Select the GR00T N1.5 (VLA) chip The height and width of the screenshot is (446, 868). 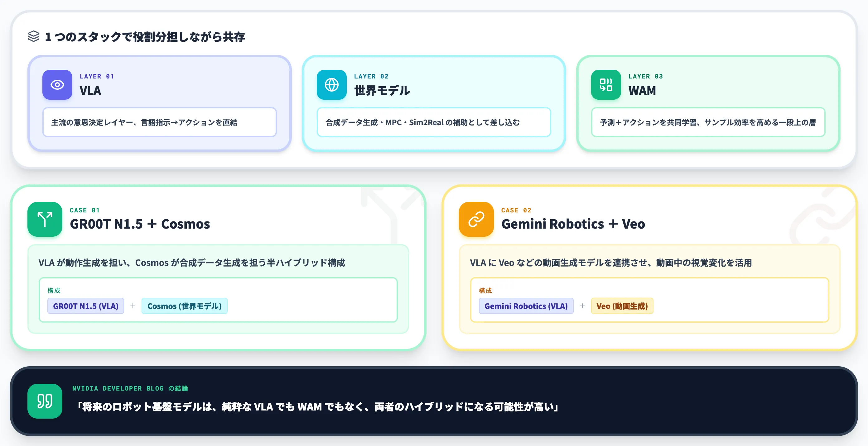pos(86,306)
